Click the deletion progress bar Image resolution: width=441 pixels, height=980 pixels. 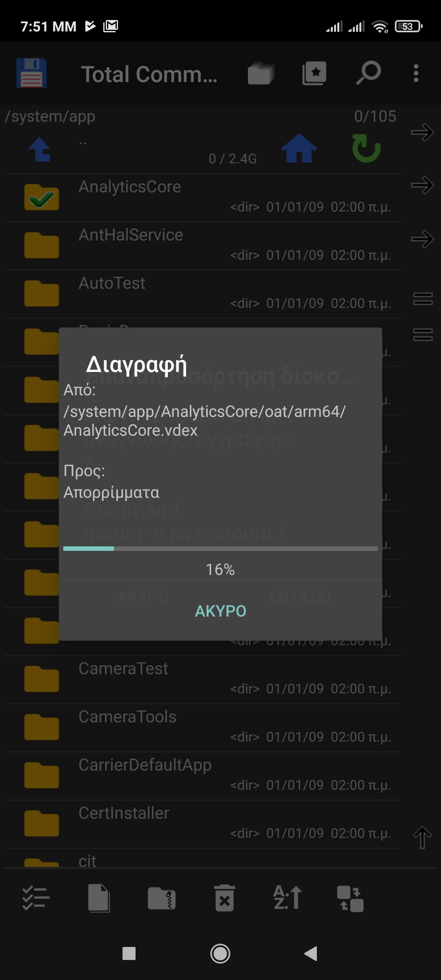[x=220, y=548]
